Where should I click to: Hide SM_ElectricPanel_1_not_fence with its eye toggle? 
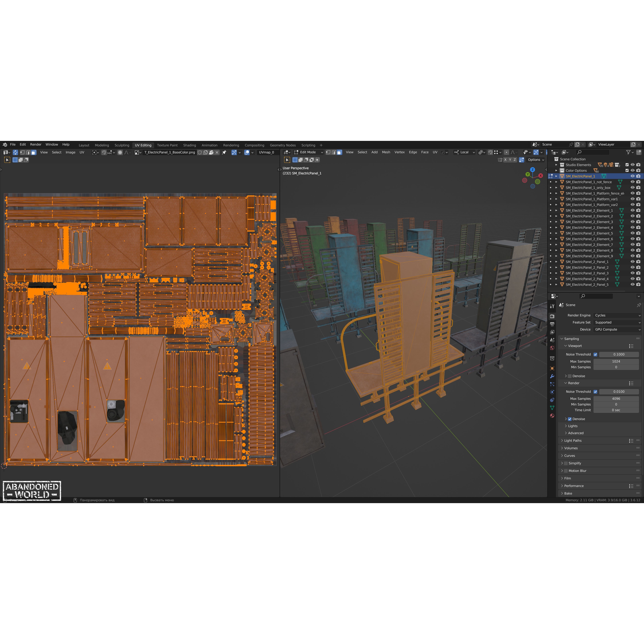[x=633, y=182]
